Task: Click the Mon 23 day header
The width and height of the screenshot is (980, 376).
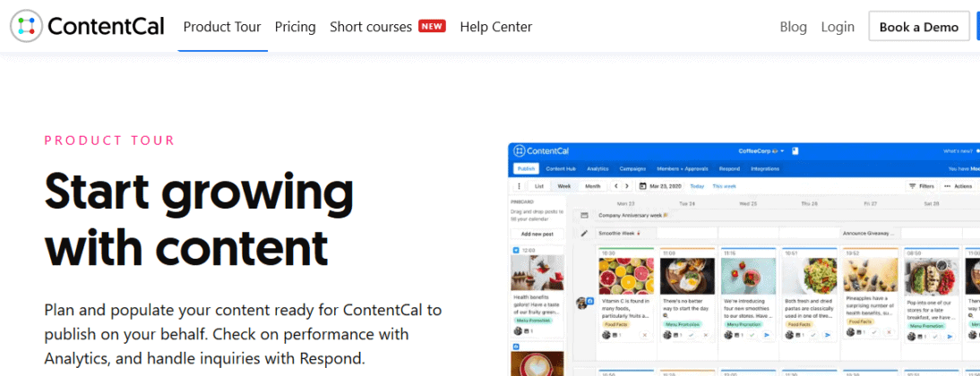Action: tap(625, 203)
